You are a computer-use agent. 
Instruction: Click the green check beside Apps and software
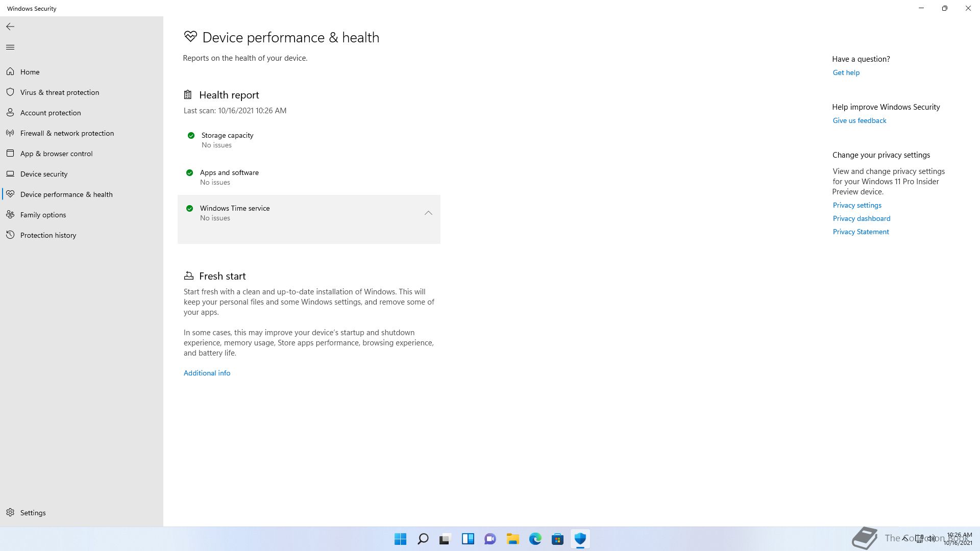[x=189, y=172]
